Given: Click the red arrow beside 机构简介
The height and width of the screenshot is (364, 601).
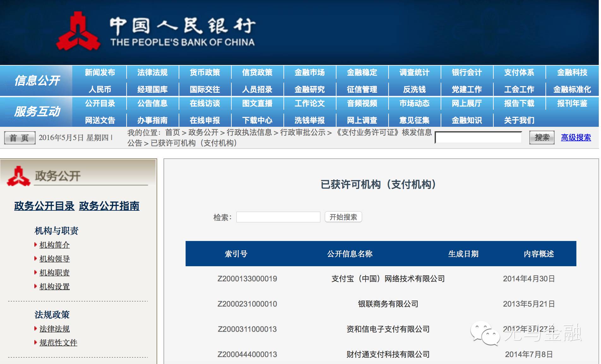Looking at the screenshot, I should 36,245.
